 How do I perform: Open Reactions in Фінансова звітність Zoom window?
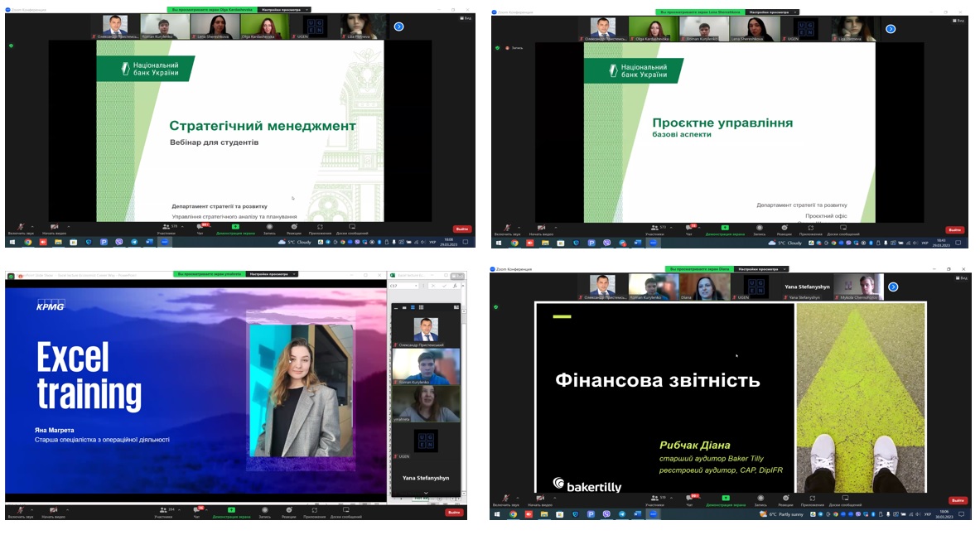[785, 500]
